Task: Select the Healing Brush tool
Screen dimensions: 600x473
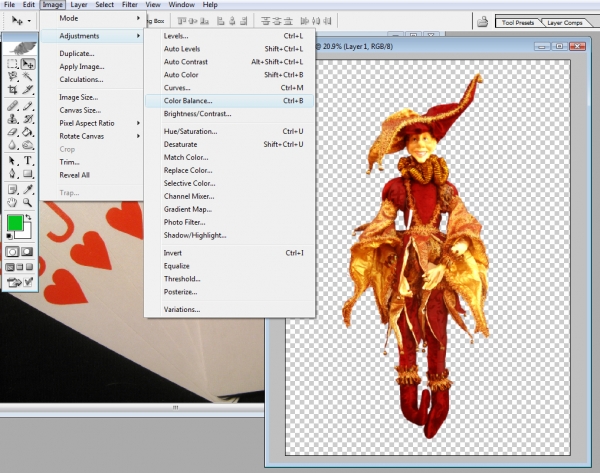Action: click(x=13, y=106)
